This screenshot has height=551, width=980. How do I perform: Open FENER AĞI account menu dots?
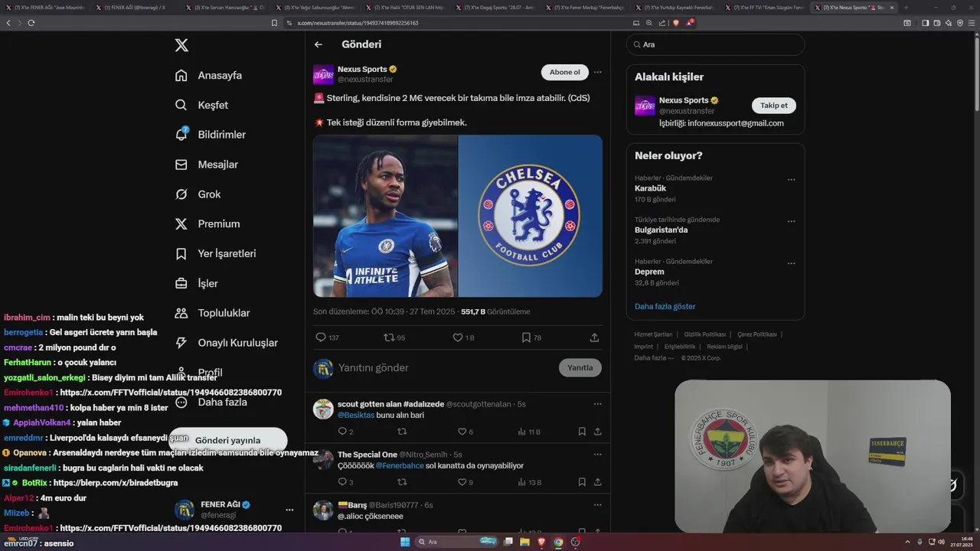[x=289, y=510]
